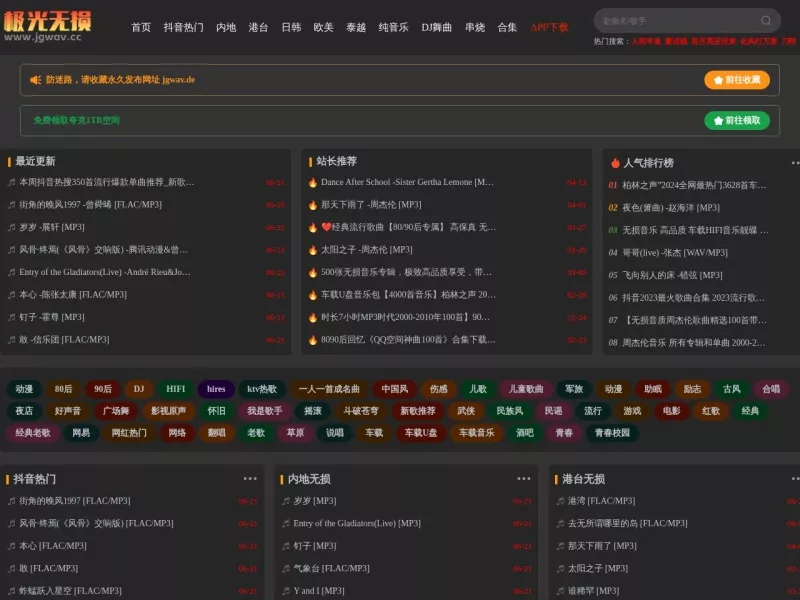
Task: Go to the 港台 nav section
Action: 258,27
